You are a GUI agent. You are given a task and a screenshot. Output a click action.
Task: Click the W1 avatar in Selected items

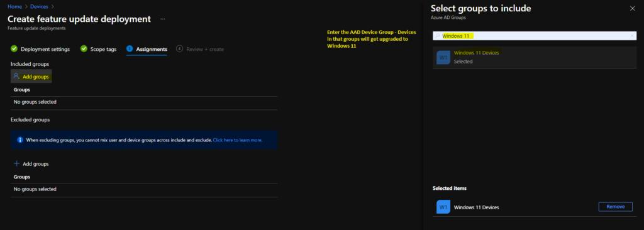(443, 207)
